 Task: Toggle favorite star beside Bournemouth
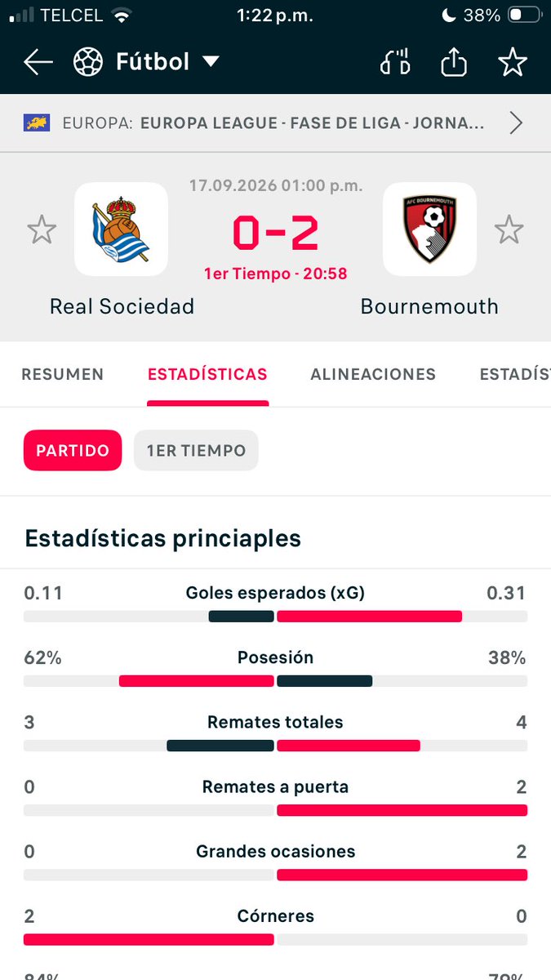(509, 230)
